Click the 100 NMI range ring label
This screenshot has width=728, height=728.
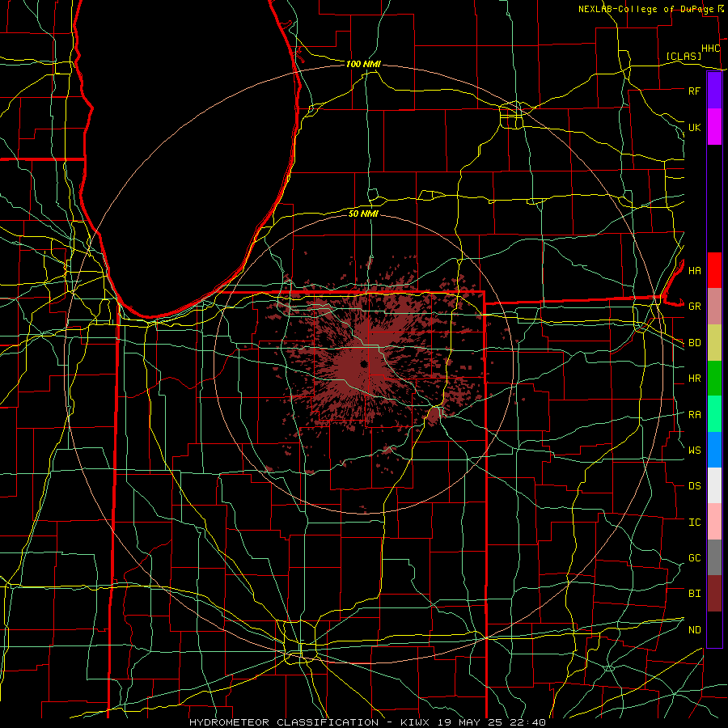tap(363, 64)
